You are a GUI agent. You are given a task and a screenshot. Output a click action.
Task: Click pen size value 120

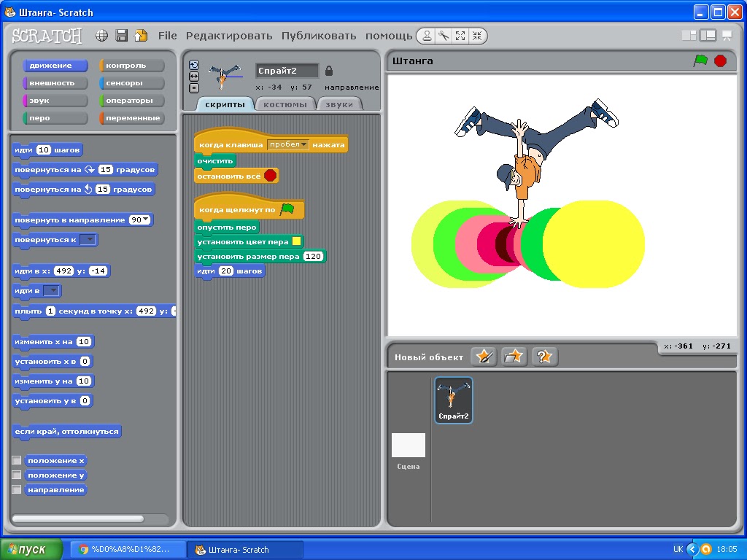[x=313, y=256]
